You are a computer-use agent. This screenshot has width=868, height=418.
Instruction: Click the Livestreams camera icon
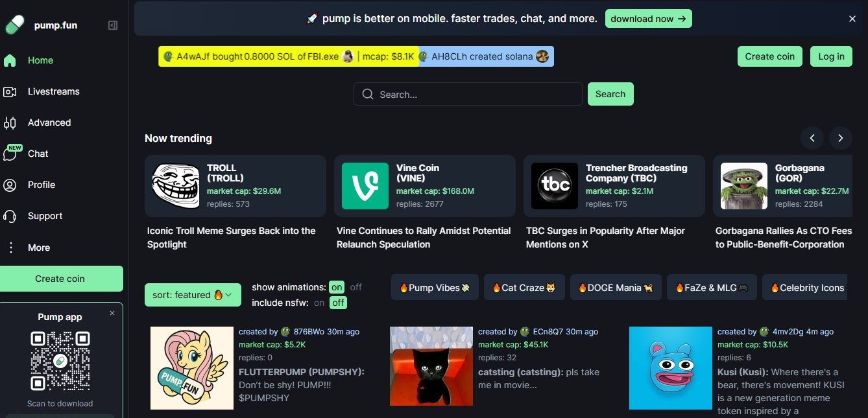pos(10,91)
